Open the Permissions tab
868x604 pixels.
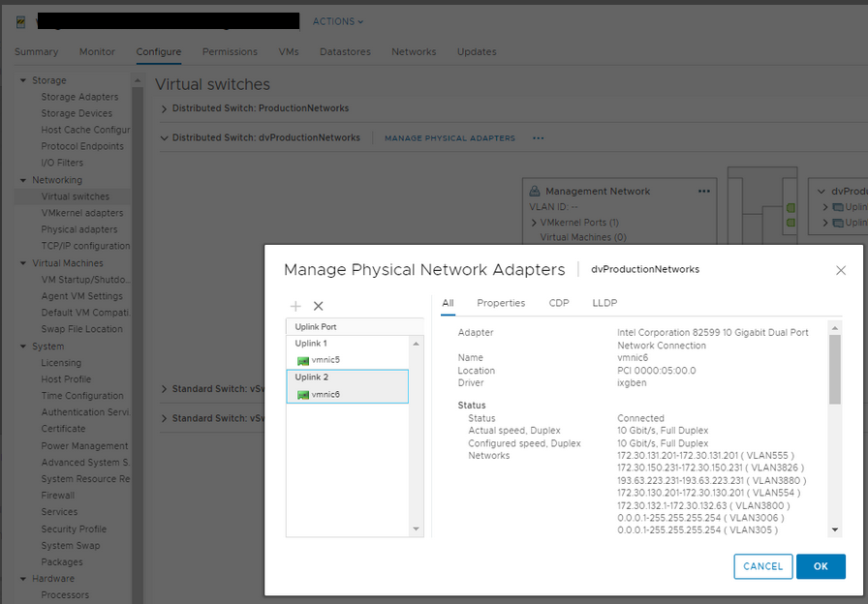tap(230, 52)
